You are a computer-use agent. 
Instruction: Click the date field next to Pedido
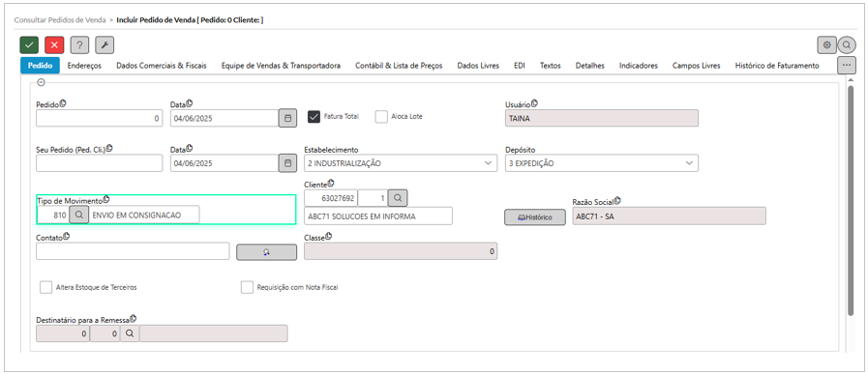click(224, 119)
